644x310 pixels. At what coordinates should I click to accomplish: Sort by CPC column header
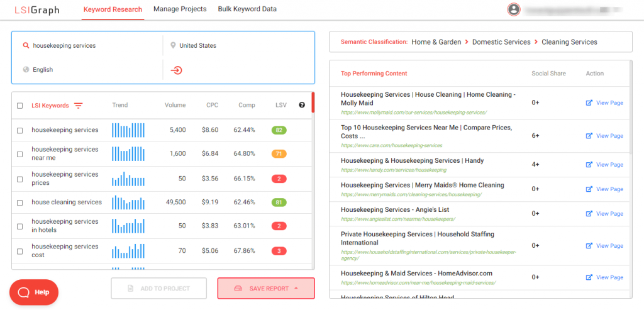coord(213,105)
